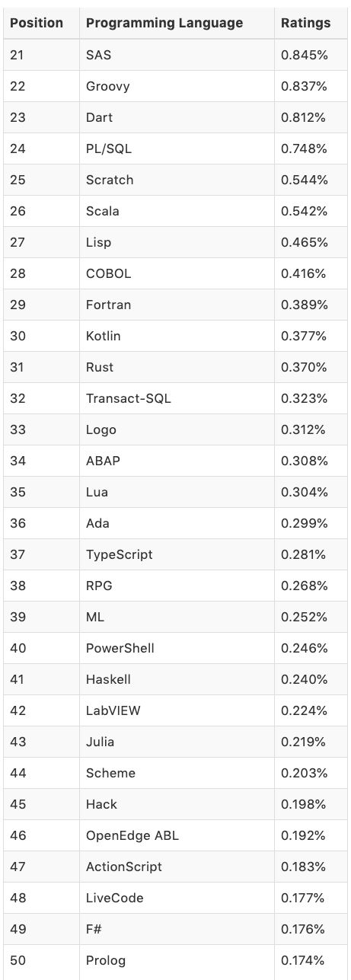Image resolution: width=351 pixels, height=980 pixels.
Task: Click position number 35 for Lua
Action: [18, 492]
